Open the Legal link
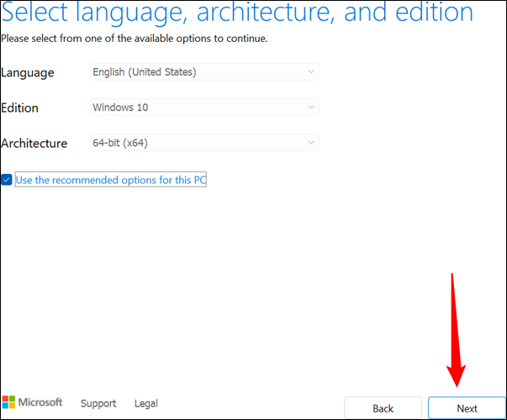 146,403
